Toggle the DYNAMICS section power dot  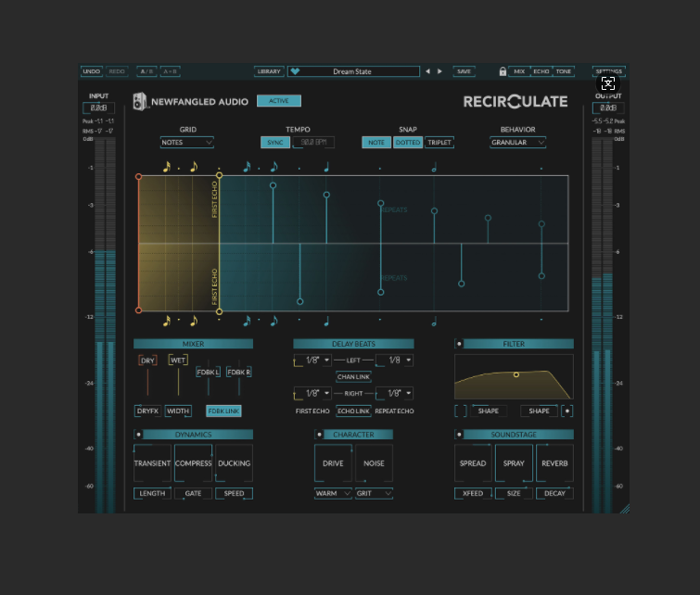pyautogui.click(x=139, y=435)
